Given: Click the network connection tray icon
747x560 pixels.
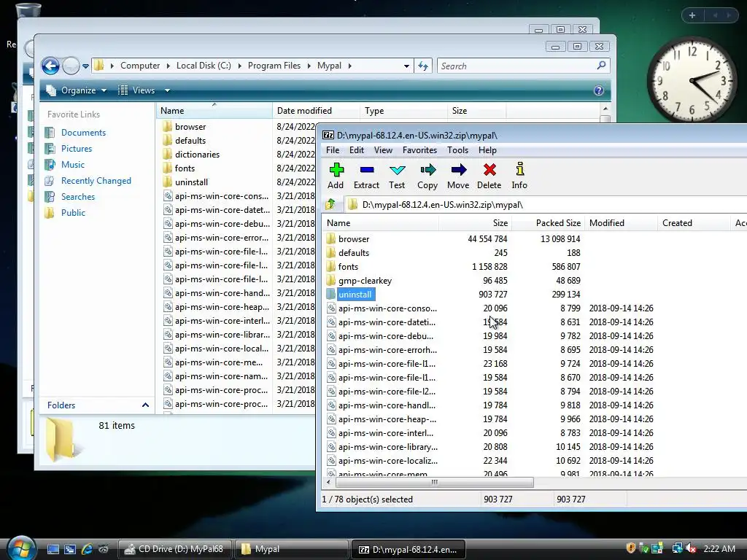Looking at the screenshot, I should click(677, 548).
